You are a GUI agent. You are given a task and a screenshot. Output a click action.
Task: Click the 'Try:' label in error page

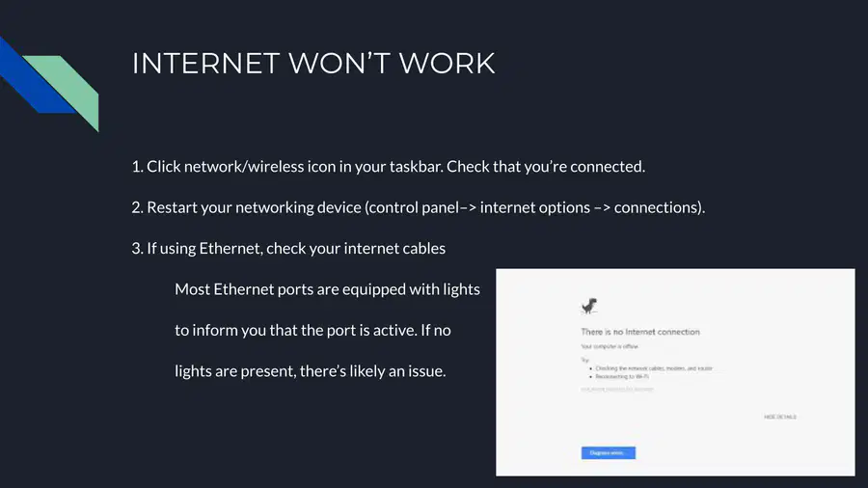pyautogui.click(x=585, y=360)
